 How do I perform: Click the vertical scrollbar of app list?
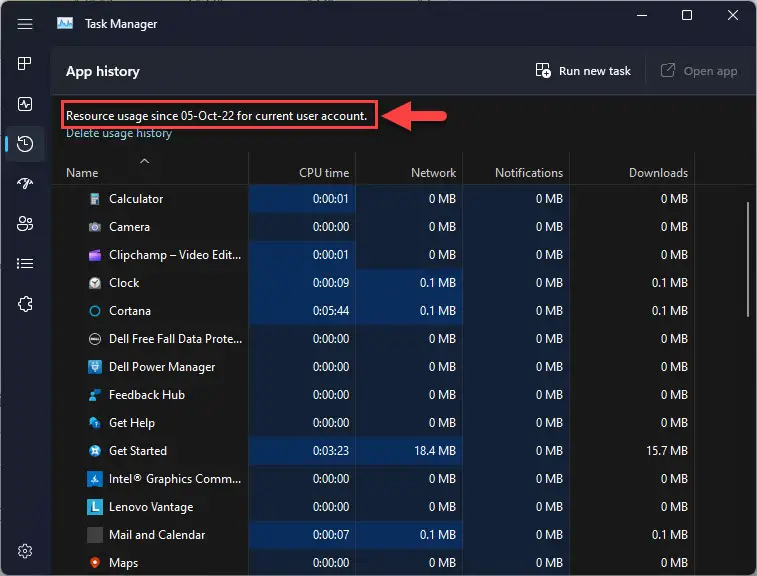click(x=748, y=259)
